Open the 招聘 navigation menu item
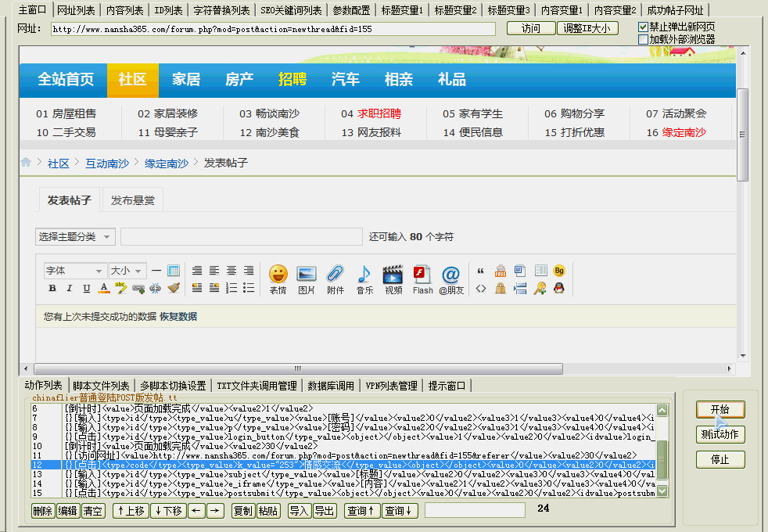The height and width of the screenshot is (532, 768). 292,79
